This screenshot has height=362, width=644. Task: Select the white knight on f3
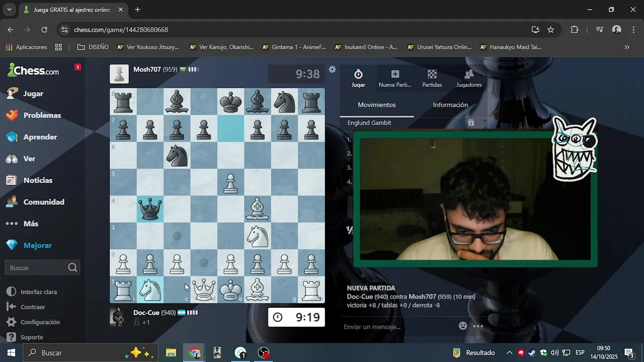pos(258,236)
